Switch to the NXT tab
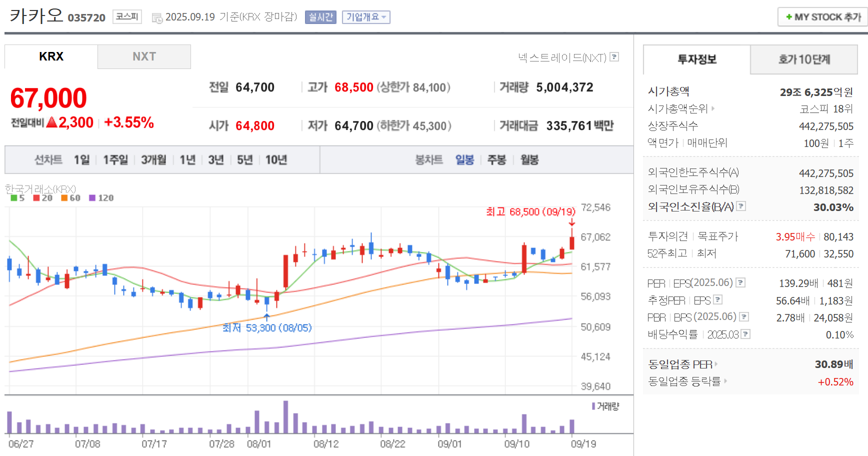 (144, 56)
